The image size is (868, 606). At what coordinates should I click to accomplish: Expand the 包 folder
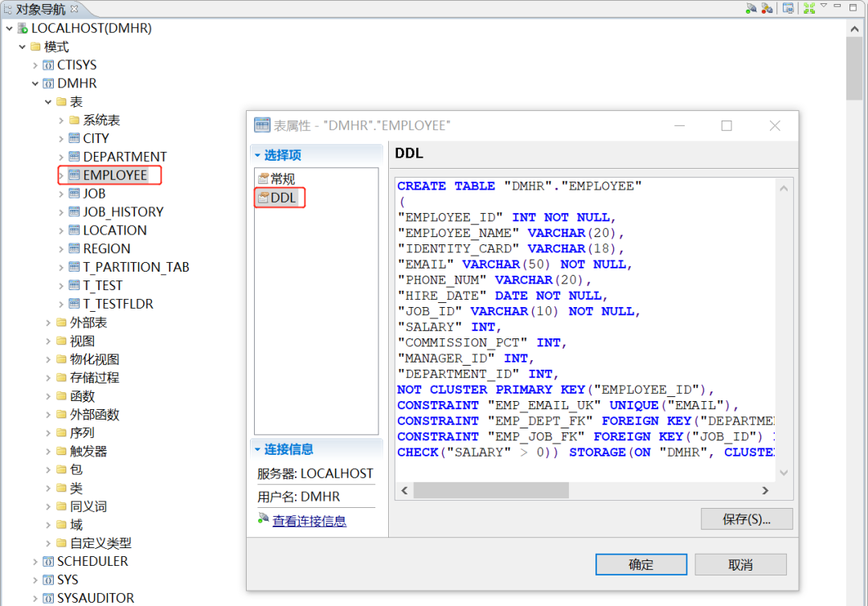[48, 470]
